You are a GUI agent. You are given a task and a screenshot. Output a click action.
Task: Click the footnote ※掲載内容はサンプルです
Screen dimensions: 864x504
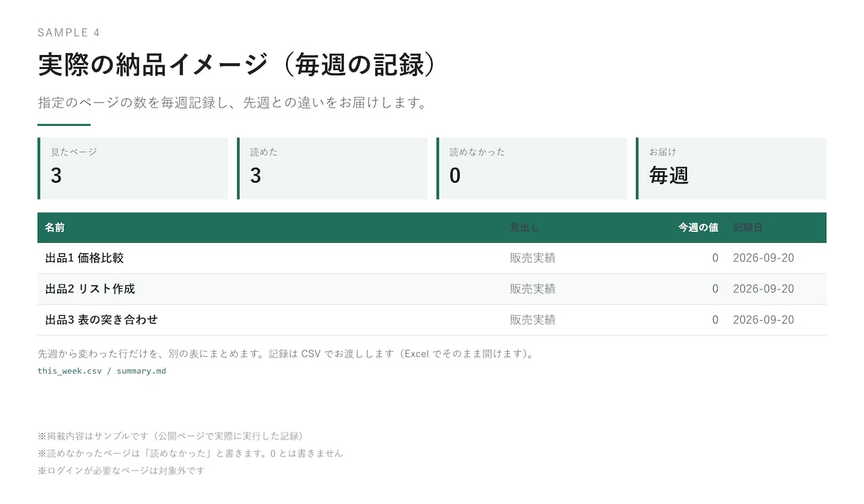(x=171, y=436)
